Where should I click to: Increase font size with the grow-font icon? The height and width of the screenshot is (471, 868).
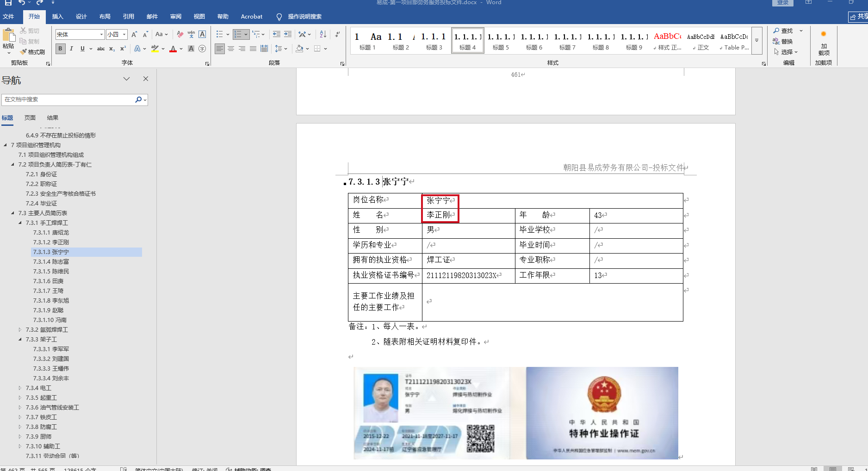134,34
